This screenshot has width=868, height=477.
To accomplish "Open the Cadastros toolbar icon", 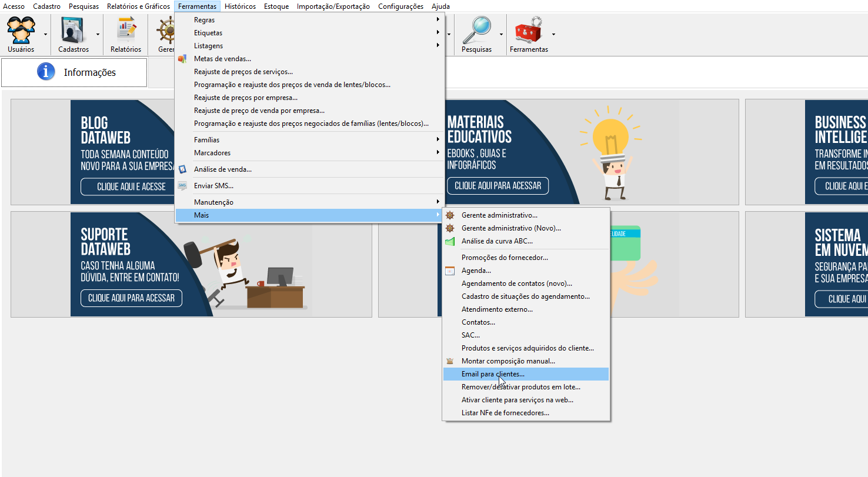I will pyautogui.click(x=74, y=31).
